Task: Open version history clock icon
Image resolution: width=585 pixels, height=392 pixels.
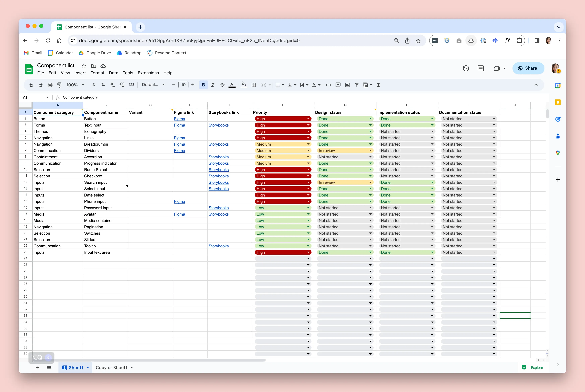Action: pyautogui.click(x=466, y=68)
